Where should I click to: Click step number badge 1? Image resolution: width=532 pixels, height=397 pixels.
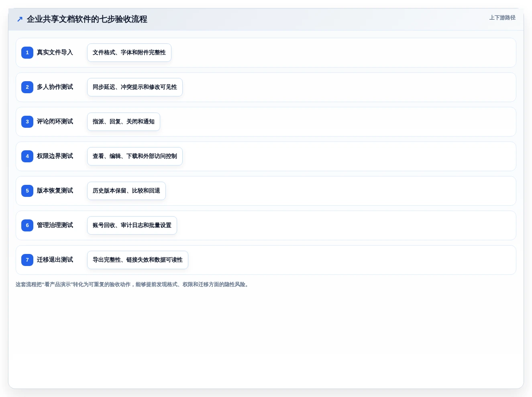coord(27,53)
